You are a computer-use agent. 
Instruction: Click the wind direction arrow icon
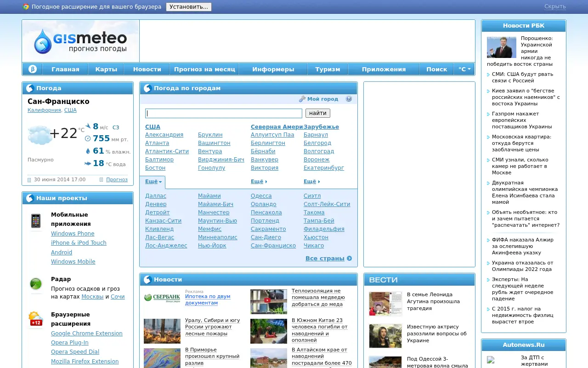tap(88, 126)
